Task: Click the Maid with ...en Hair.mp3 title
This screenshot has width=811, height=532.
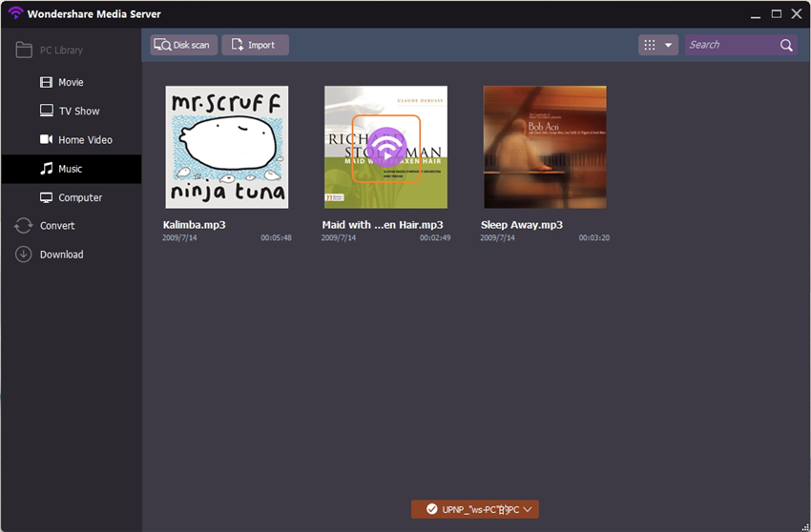Action: tap(383, 225)
